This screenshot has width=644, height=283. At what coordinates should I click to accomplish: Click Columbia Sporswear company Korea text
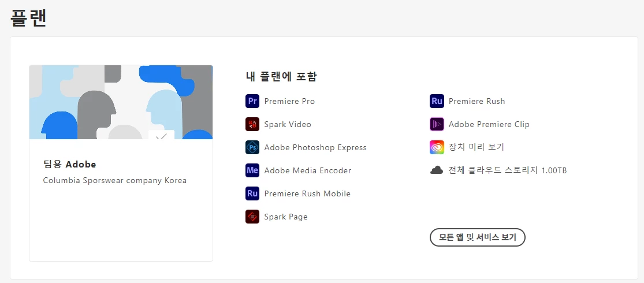(114, 180)
